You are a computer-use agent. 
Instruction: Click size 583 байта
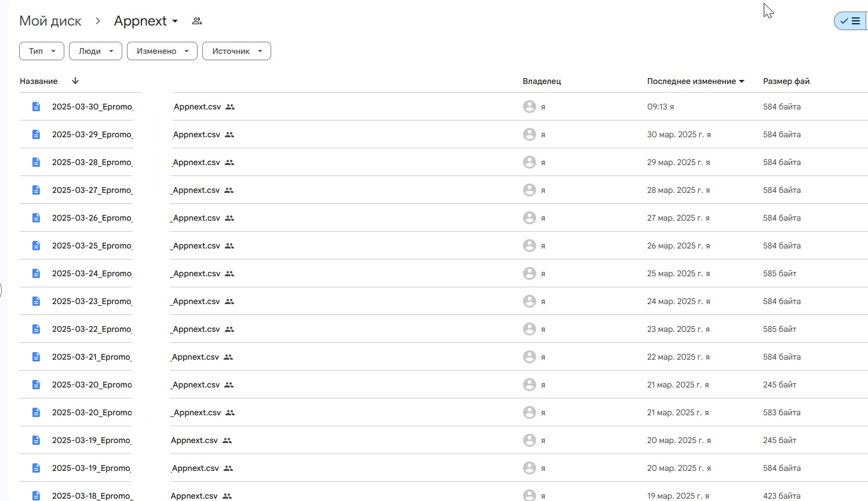782,412
